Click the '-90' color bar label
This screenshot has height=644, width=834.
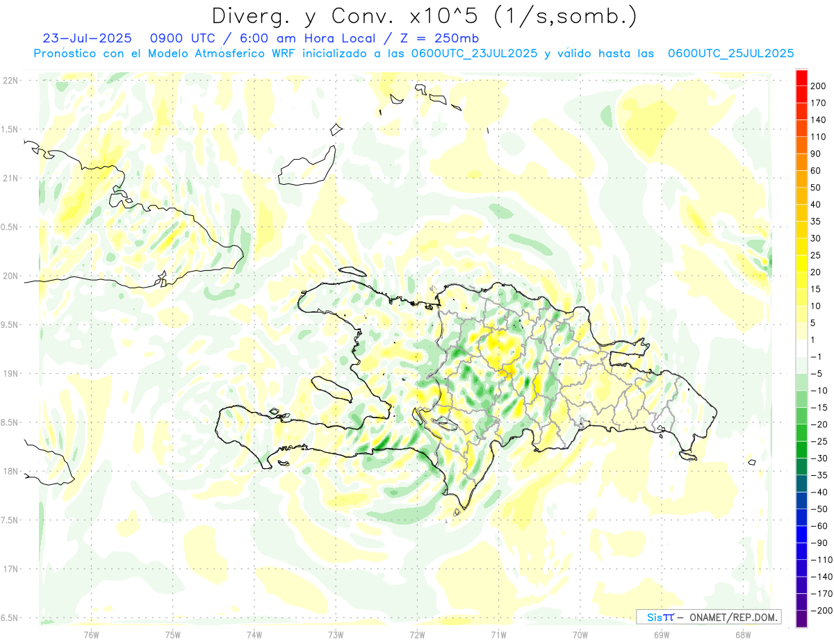pos(819,543)
